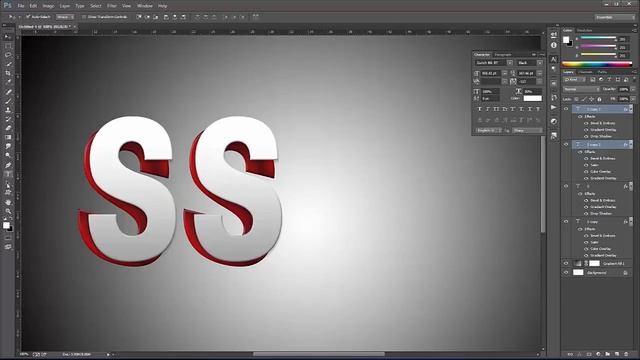This screenshot has width=640, height=360.
Task: Click the Gradient Fill 1 layer mask thumbnail
Action: [x=594, y=263]
